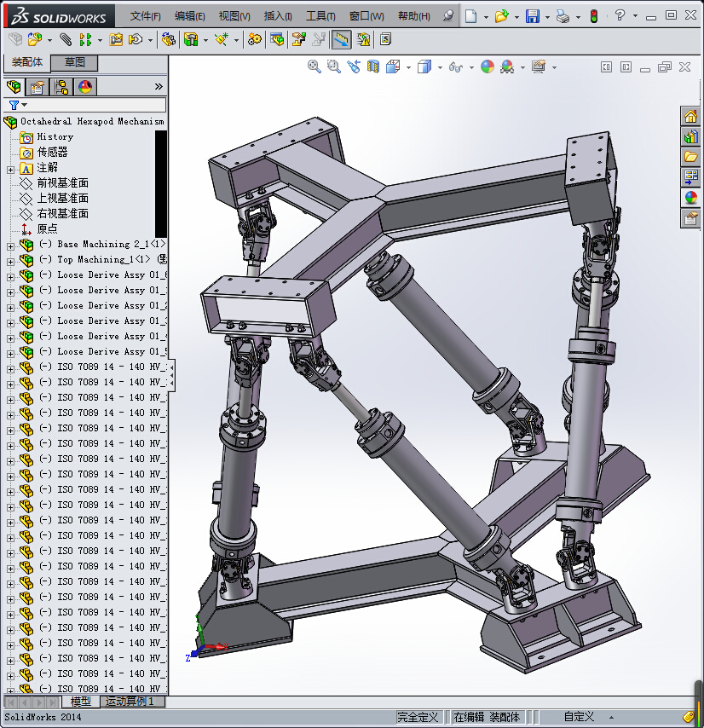This screenshot has width=704, height=728.
Task: Open the 窗口(W) menu
Action: 366,16
